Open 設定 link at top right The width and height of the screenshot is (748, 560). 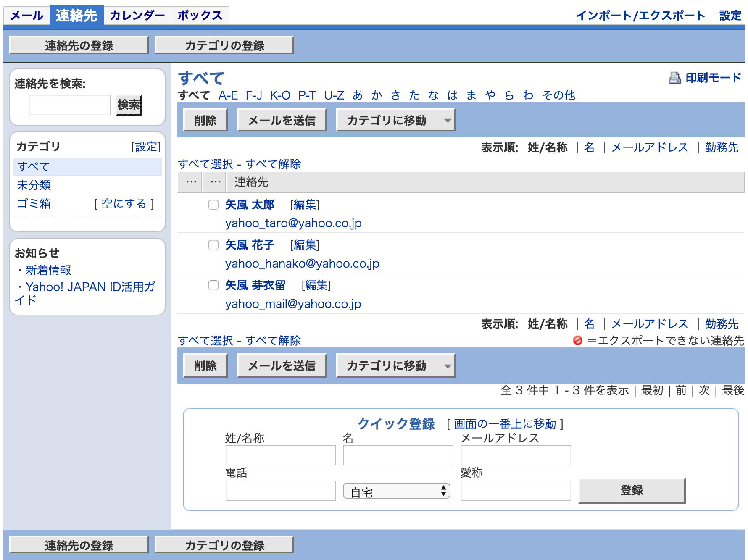[x=730, y=16]
